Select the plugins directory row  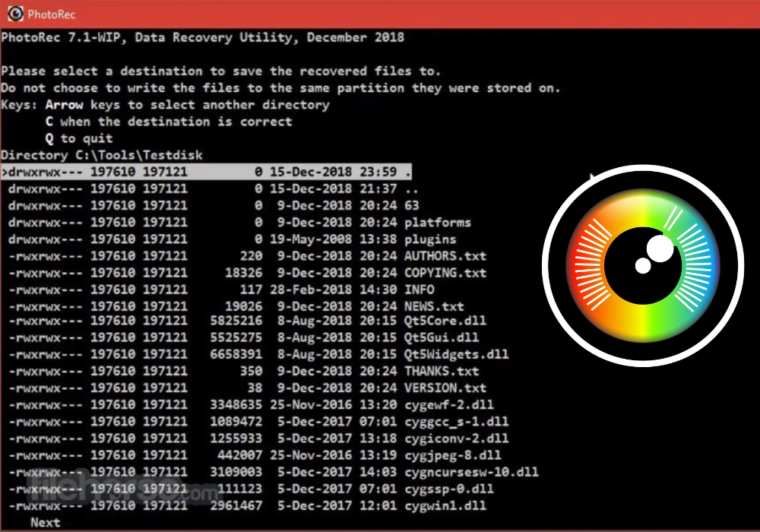point(232,239)
